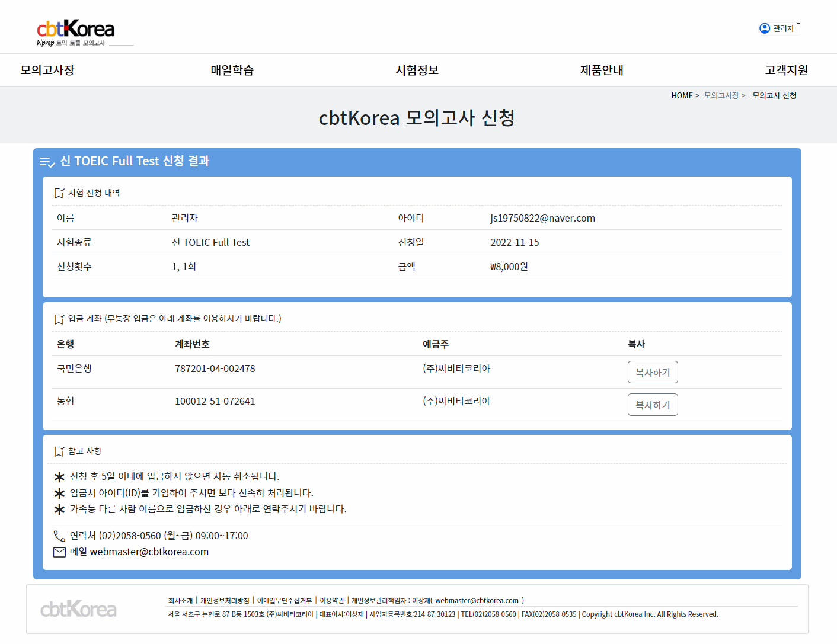Click webmaster@cbtkorea.com in the 메일 contact line

click(149, 552)
